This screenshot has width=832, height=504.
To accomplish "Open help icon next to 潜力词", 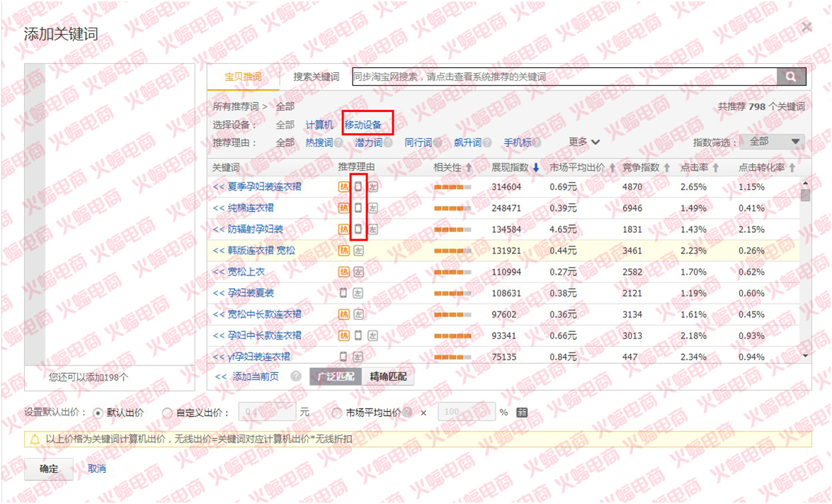I will pyautogui.click(x=389, y=143).
